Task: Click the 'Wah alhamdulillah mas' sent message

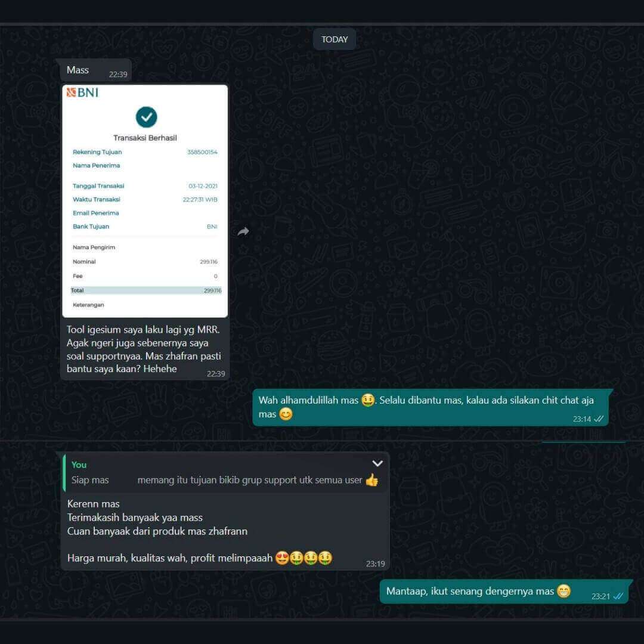Action: pyautogui.click(x=431, y=407)
